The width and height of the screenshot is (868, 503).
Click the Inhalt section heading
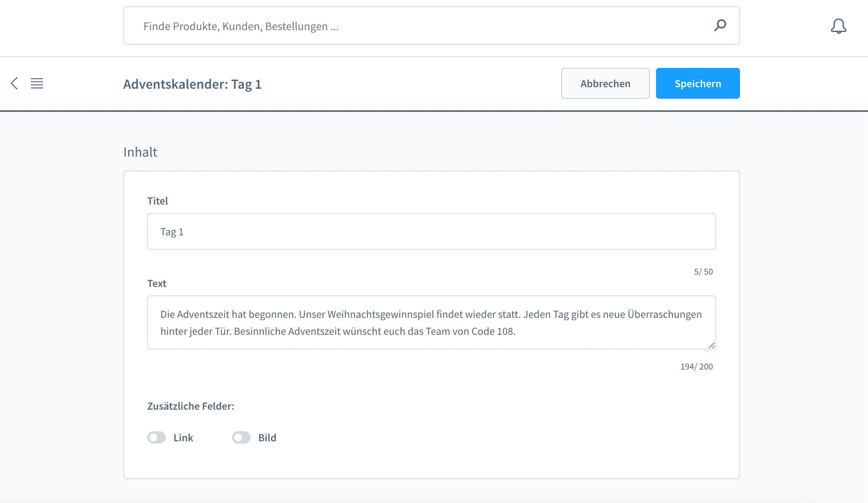[x=140, y=152]
